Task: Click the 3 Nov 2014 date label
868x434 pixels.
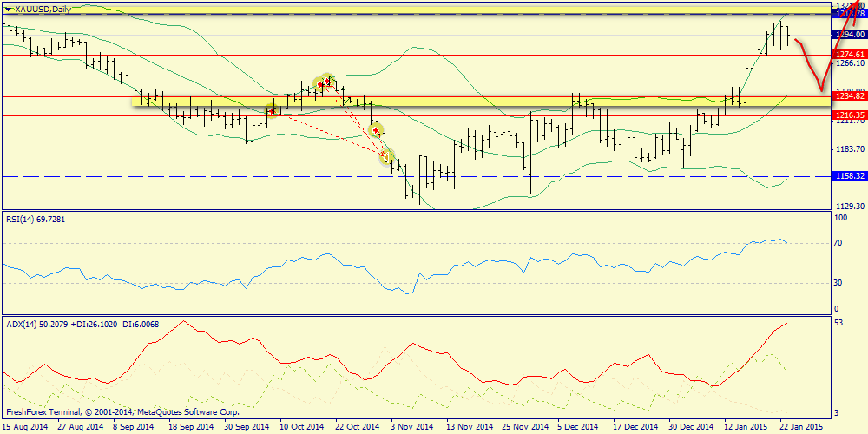Action: coord(411,427)
